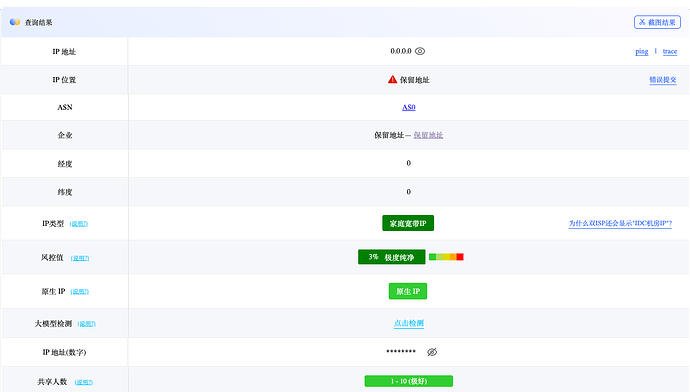Click the 查询结果 header logo icon
This screenshot has width=690, height=392.
pos(15,22)
